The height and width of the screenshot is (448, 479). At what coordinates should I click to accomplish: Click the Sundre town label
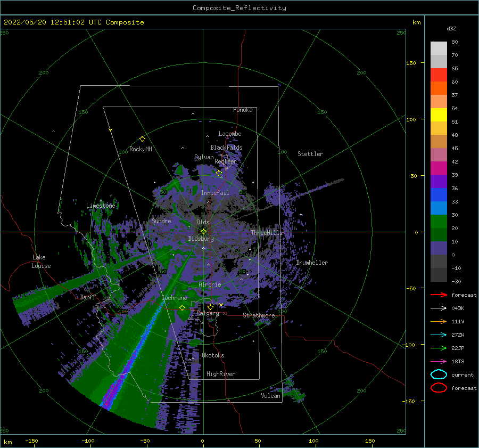pyautogui.click(x=161, y=221)
